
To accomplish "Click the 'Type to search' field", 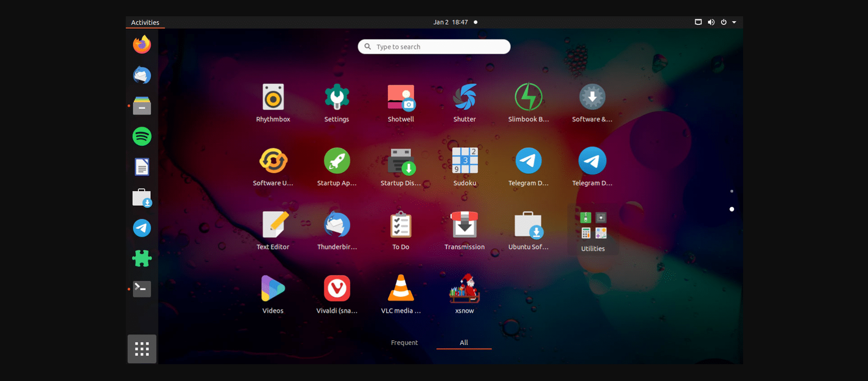I will pyautogui.click(x=434, y=47).
